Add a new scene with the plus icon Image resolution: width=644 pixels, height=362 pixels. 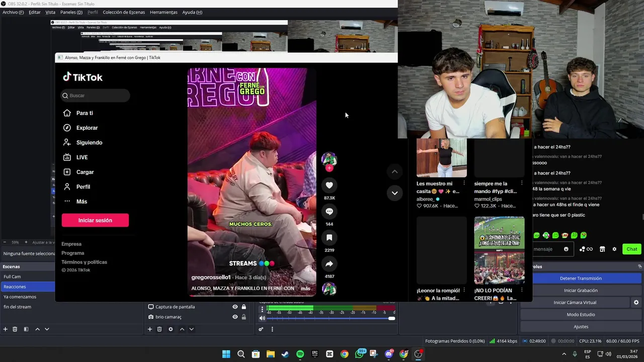click(5, 329)
